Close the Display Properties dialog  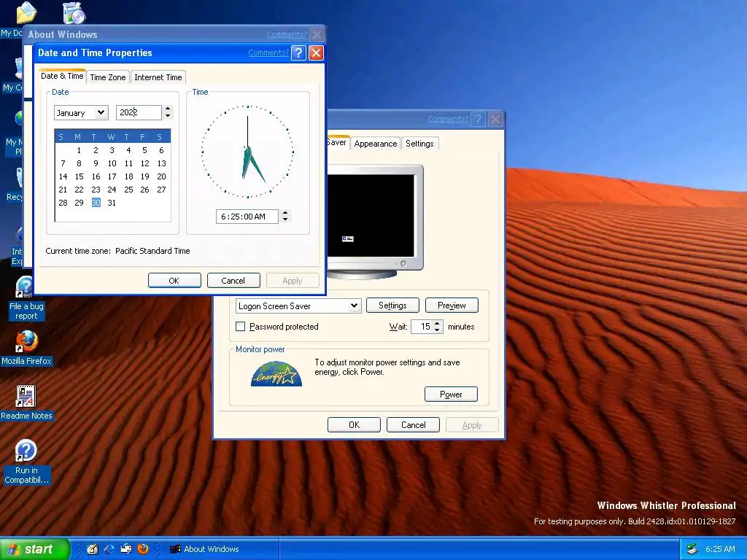[x=496, y=119]
